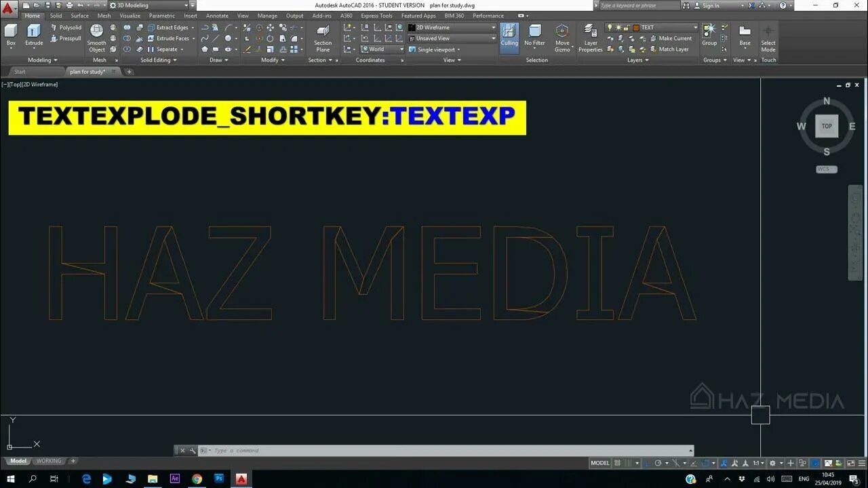Toggle the MODEL space button
868x488 pixels.
click(x=600, y=463)
